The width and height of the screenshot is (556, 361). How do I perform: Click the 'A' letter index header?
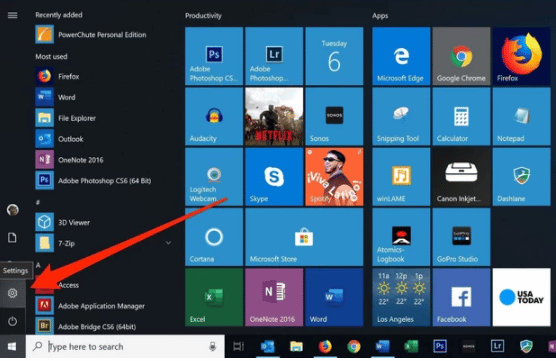(x=38, y=265)
